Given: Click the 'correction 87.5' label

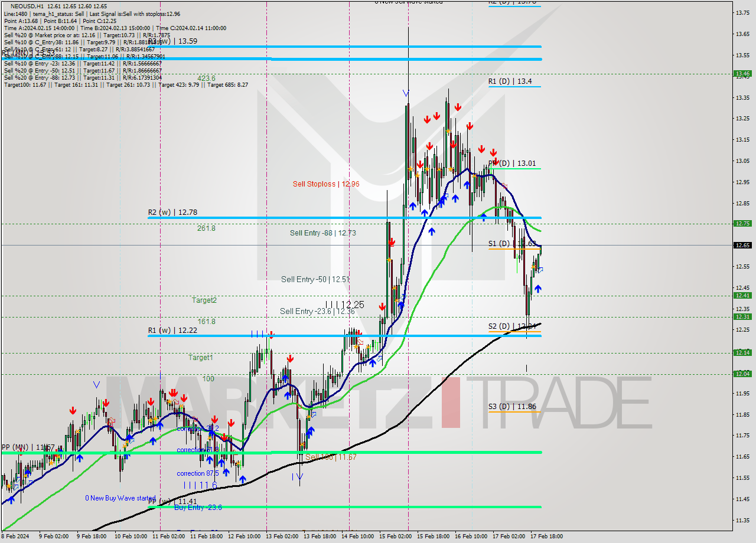Looking at the screenshot, I should pyautogui.click(x=198, y=473).
